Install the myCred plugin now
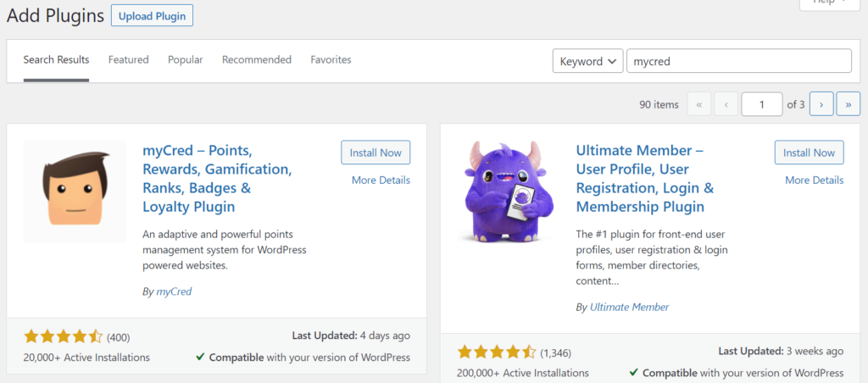The height and width of the screenshot is (383, 868). (x=376, y=153)
